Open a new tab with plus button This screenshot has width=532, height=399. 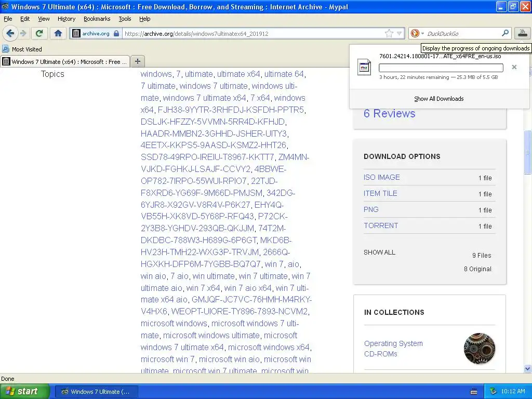pyautogui.click(x=137, y=61)
